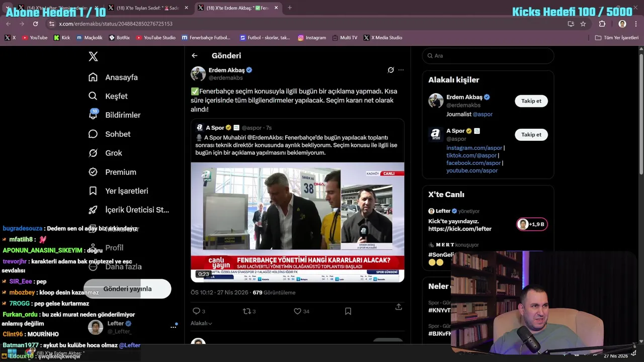Open the browser extensions puzzle icon
Screen dimensions: 644x362
(602, 24)
